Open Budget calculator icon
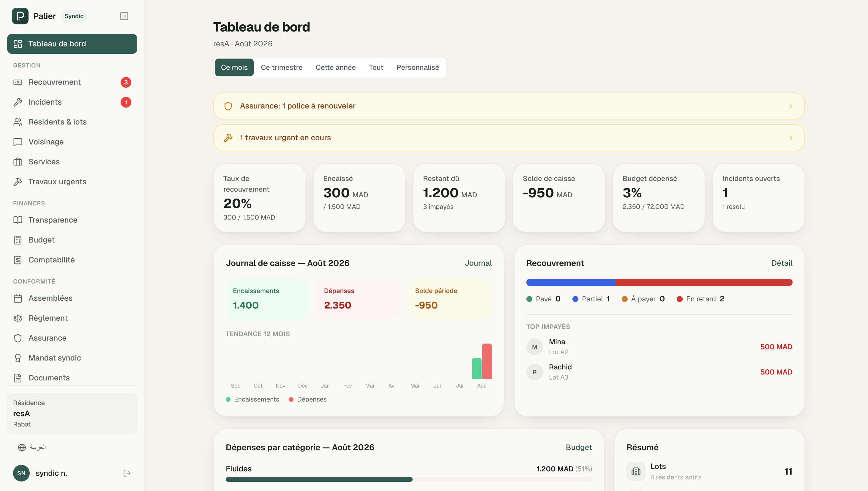This screenshot has width=868, height=491. pos(18,240)
